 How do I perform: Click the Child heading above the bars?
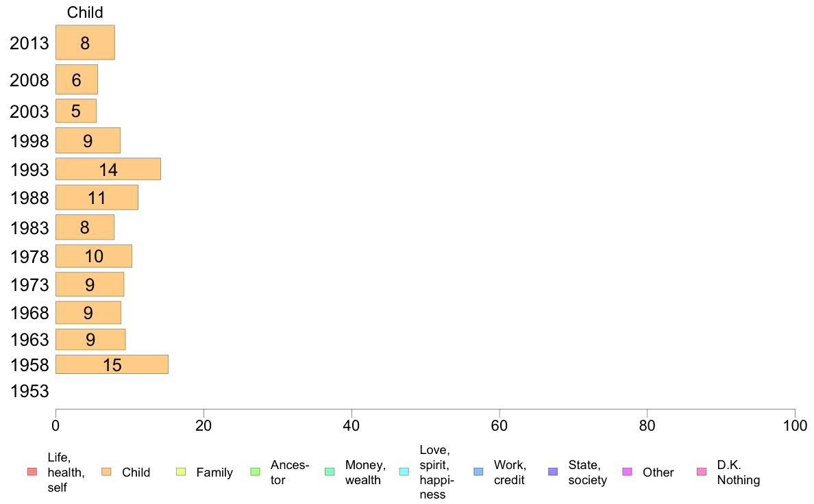[x=85, y=12]
